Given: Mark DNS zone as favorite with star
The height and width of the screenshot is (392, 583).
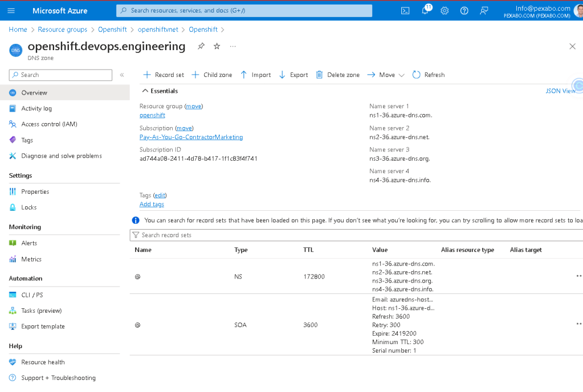Looking at the screenshot, I should pyautogui.click(x=217, y=46).
